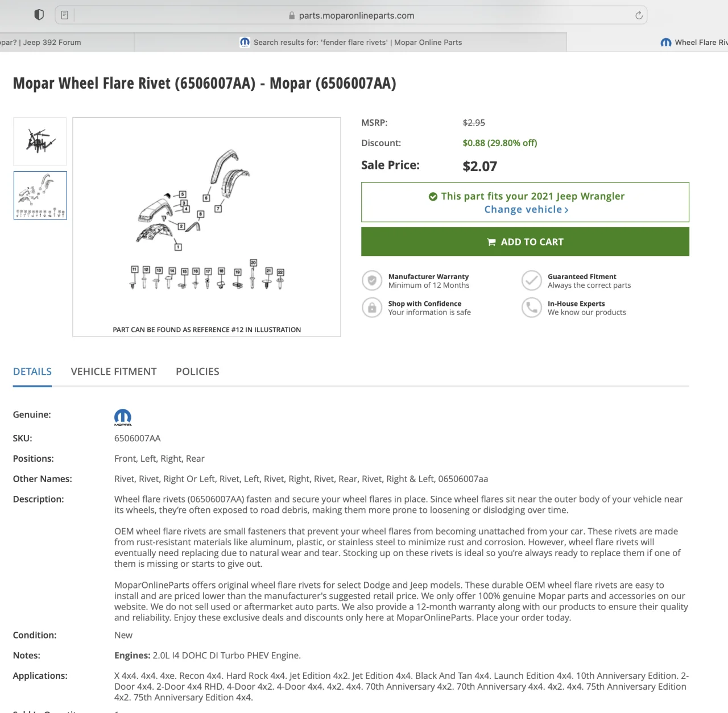
Task: Open the Policies tab
Action: [197, 371]
